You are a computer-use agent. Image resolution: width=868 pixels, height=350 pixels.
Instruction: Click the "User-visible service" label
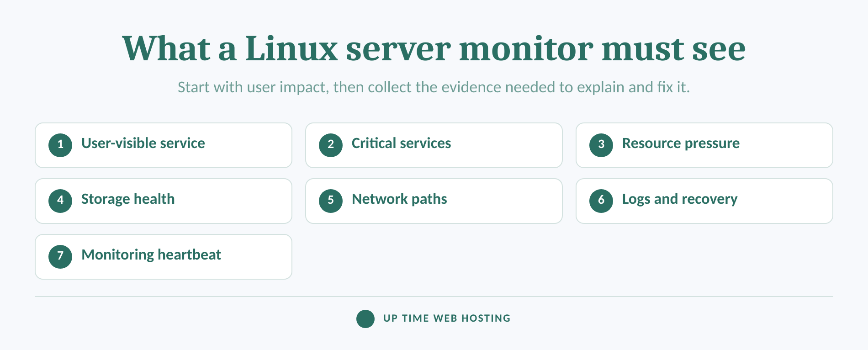coord(143,143)
